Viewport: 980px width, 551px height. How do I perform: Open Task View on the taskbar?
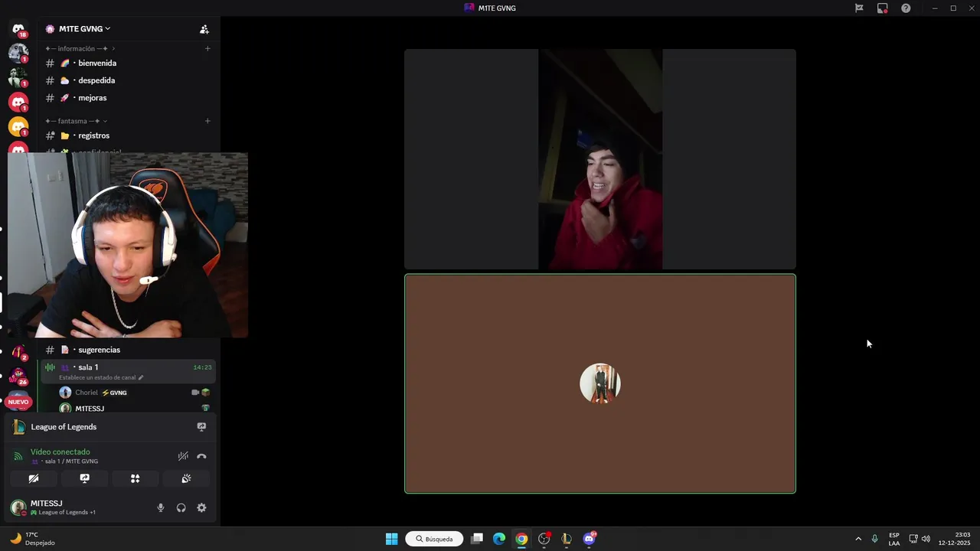pos(477,539)
